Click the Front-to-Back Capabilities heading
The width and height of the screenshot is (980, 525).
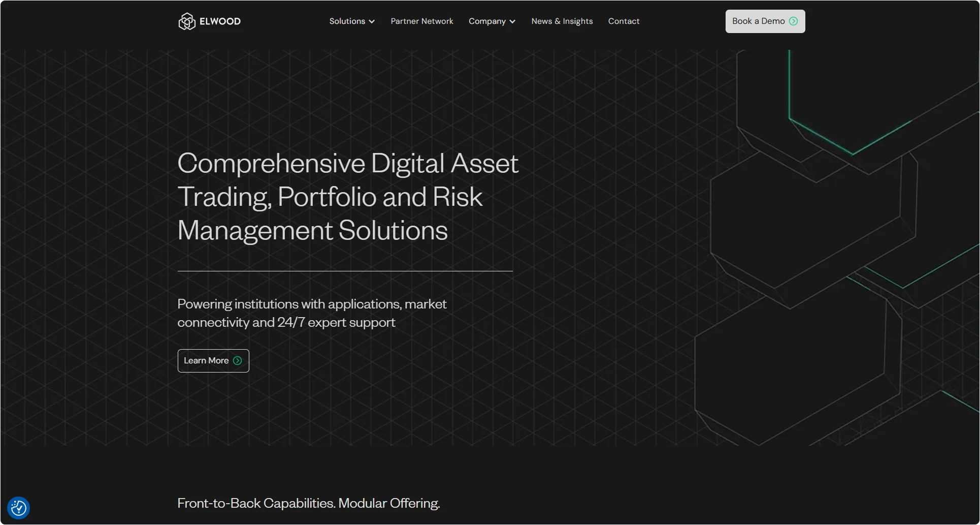[x=308, y=503]
